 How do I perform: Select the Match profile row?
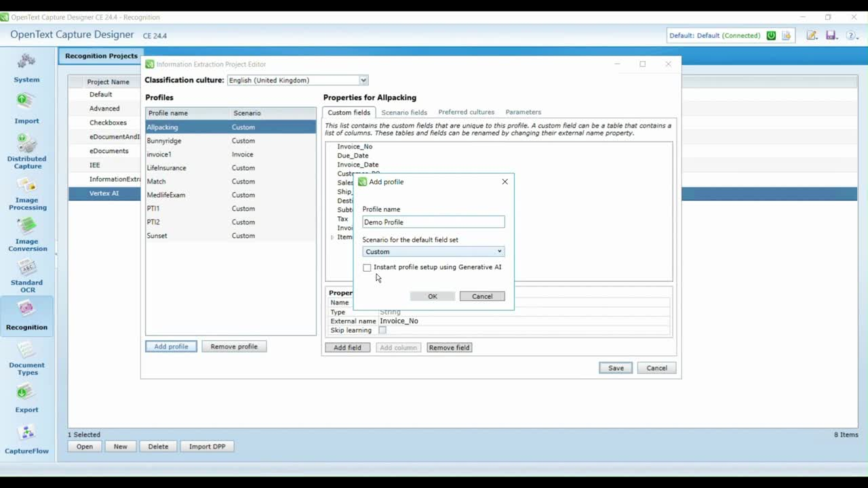231,182
